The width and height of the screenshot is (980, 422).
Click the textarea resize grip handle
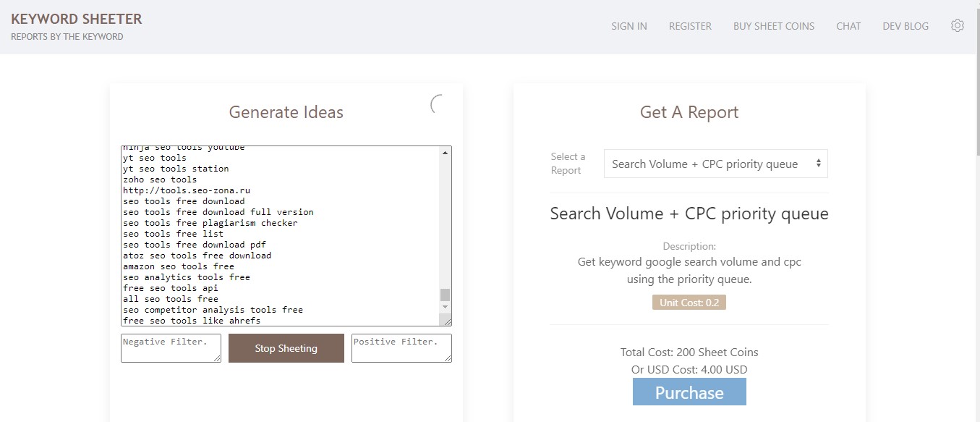pyautogui.click(x=448, y=321)
